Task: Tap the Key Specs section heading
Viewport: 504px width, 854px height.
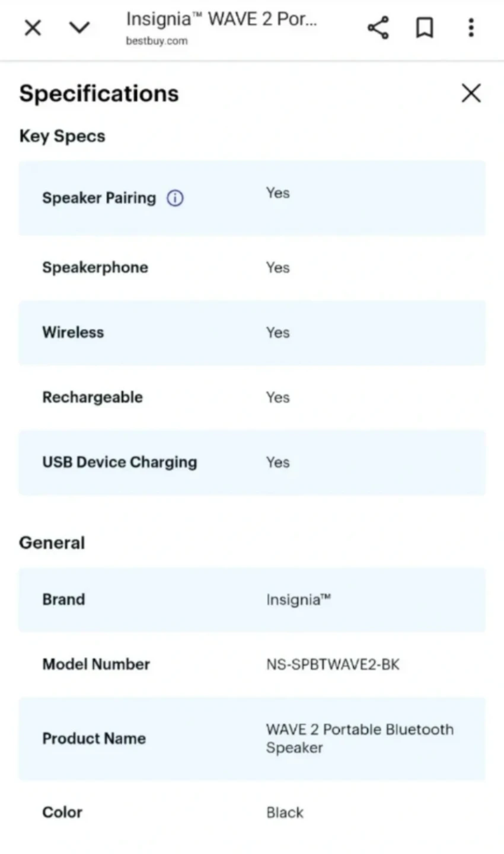Action: tap(62, 136)
